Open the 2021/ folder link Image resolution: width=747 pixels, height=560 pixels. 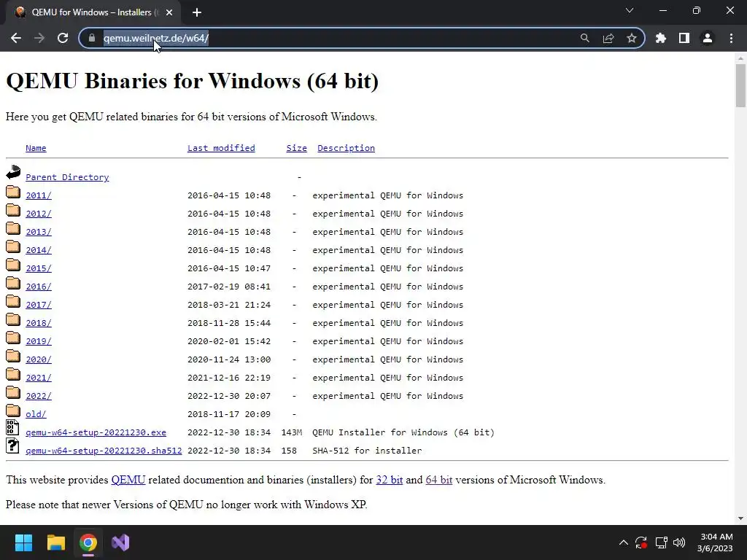pyautogui.click(x=39, y=378)
